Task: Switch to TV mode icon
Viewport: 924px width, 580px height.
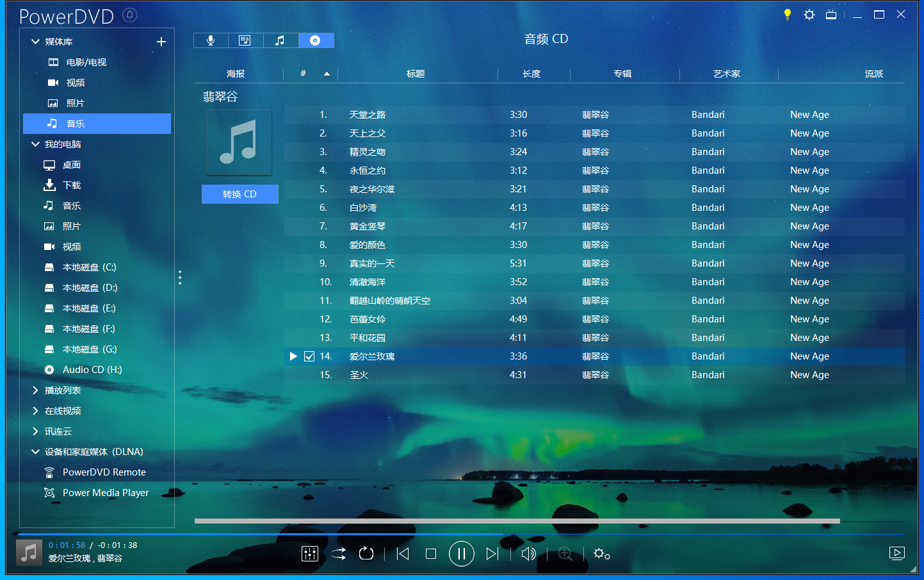Action: coord(831,14)
